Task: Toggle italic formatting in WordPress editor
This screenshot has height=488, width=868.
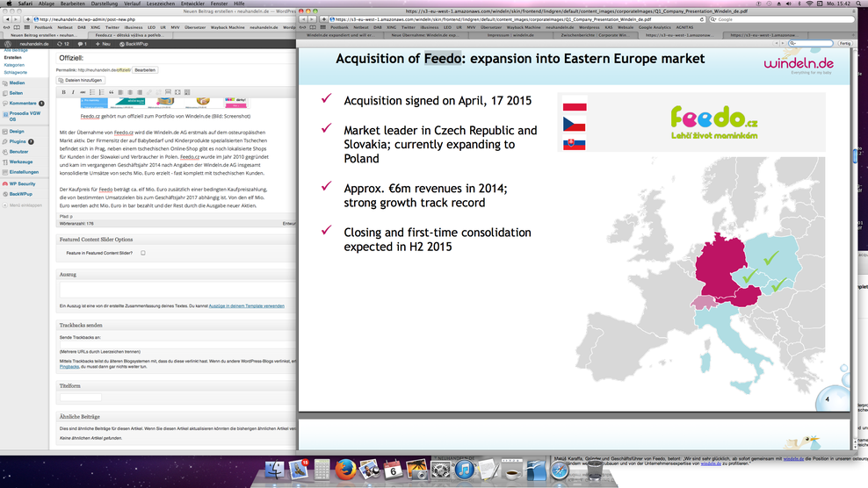Action: [x=73, y=92]
